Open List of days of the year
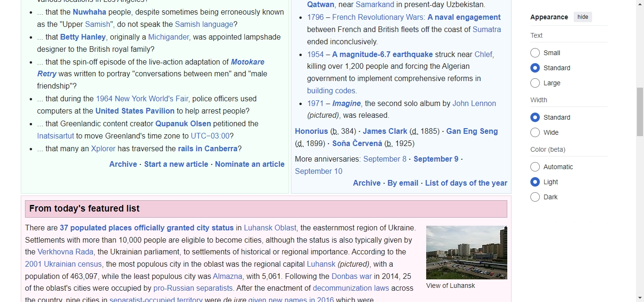Image resolution: width=644 pixels, height=302 pixels. point(466,183)
